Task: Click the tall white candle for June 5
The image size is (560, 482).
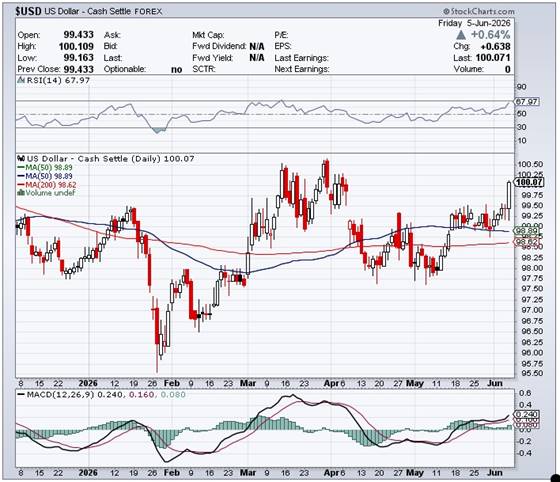Action: 509,195
